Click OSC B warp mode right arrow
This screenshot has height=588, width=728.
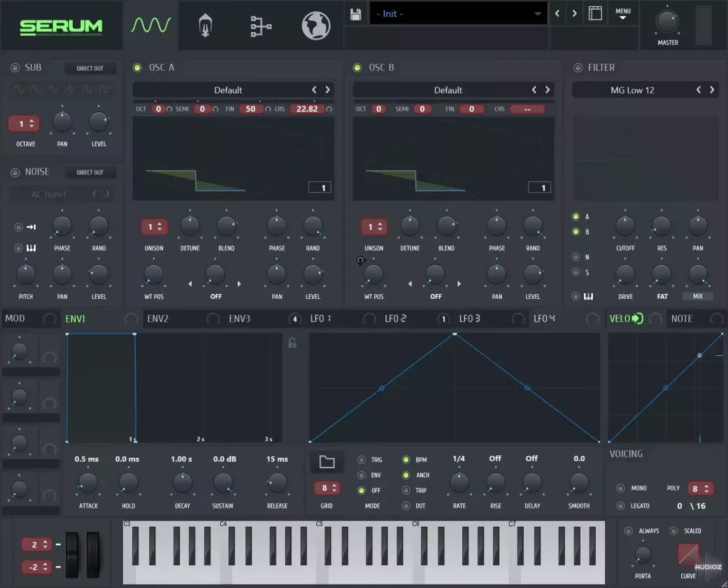tap(459, 284)
